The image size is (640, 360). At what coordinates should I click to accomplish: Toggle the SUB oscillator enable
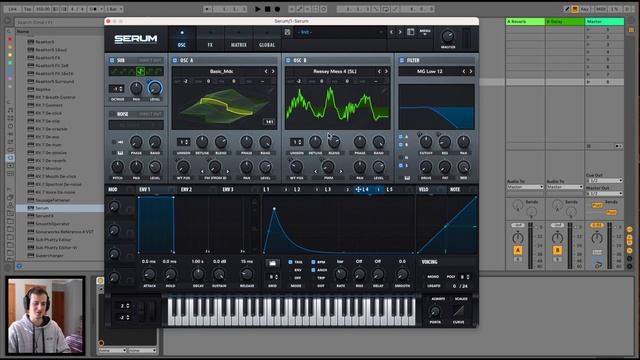[112, 60]
